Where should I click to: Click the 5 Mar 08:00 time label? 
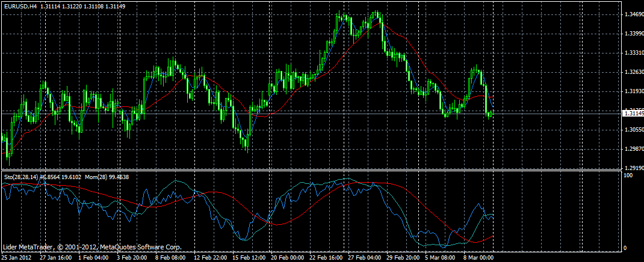pyautogui.click(x=441, y=258)
